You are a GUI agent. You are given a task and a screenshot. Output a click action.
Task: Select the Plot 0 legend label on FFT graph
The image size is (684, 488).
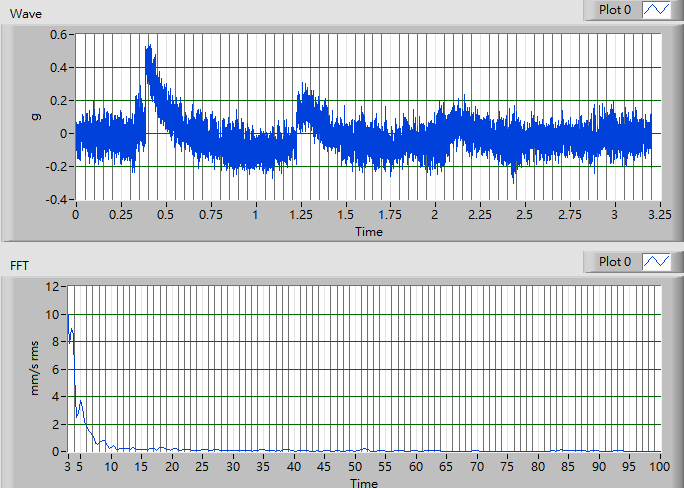[615, 261]
